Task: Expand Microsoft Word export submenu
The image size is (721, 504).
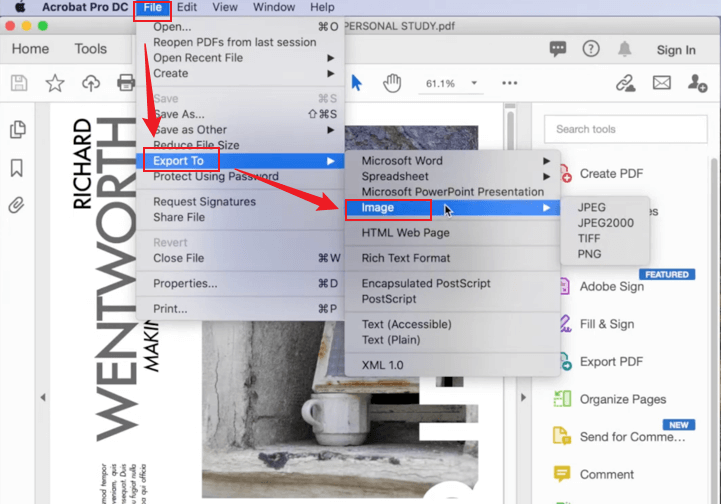Action: (546, 161)
